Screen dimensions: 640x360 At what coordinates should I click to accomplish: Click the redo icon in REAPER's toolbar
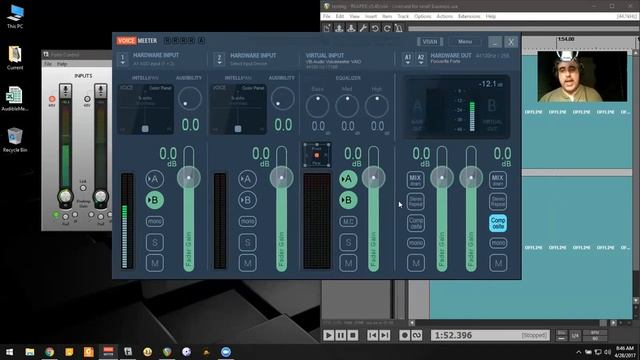coord(387,28)
